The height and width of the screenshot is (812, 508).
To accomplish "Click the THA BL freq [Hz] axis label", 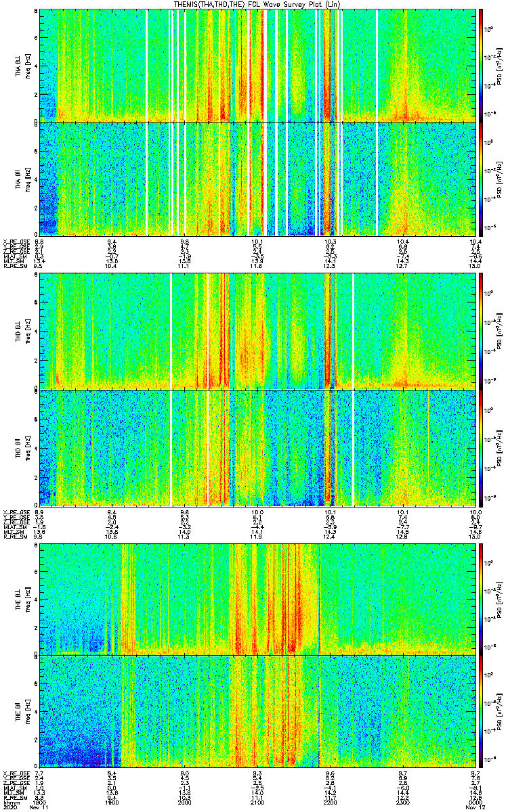I will [22, 66].
